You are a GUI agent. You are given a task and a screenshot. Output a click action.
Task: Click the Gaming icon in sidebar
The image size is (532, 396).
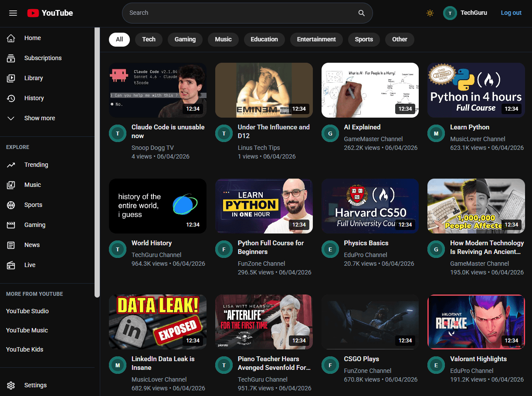coord(11,225)
